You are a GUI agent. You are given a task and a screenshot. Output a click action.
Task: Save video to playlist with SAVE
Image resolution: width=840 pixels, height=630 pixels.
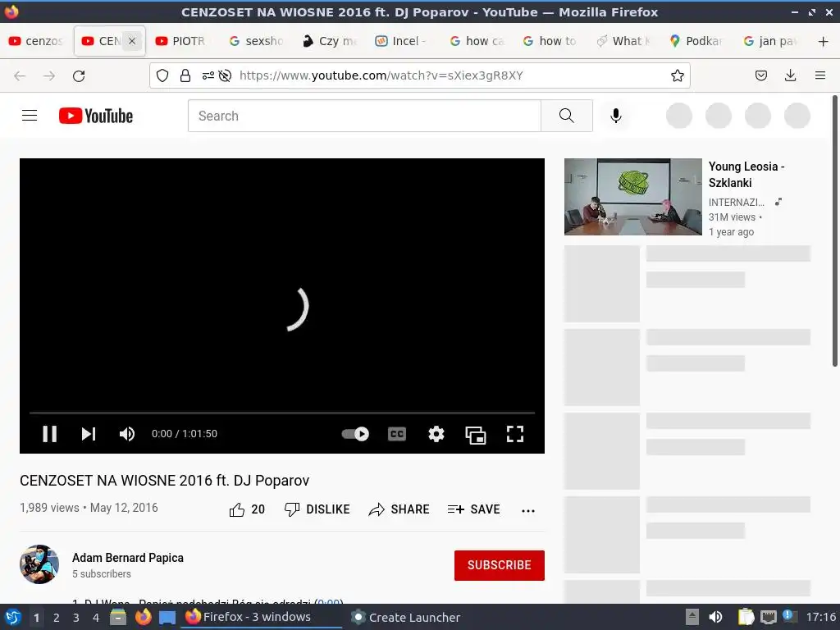click(473, 509)
